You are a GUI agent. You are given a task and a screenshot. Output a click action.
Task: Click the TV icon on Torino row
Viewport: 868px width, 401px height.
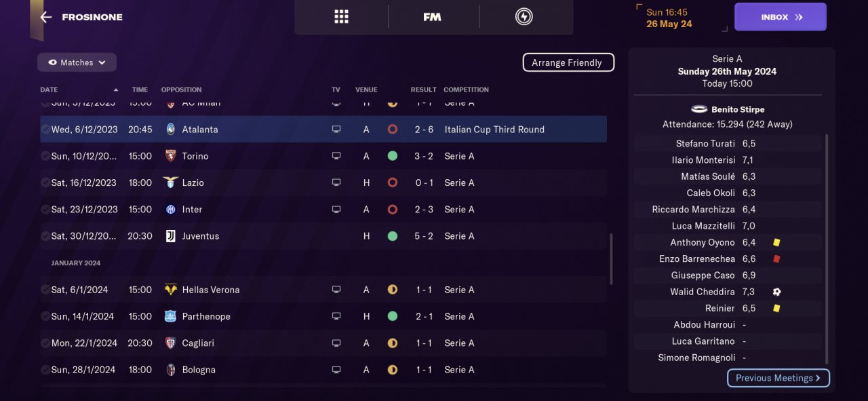(336, 156)
